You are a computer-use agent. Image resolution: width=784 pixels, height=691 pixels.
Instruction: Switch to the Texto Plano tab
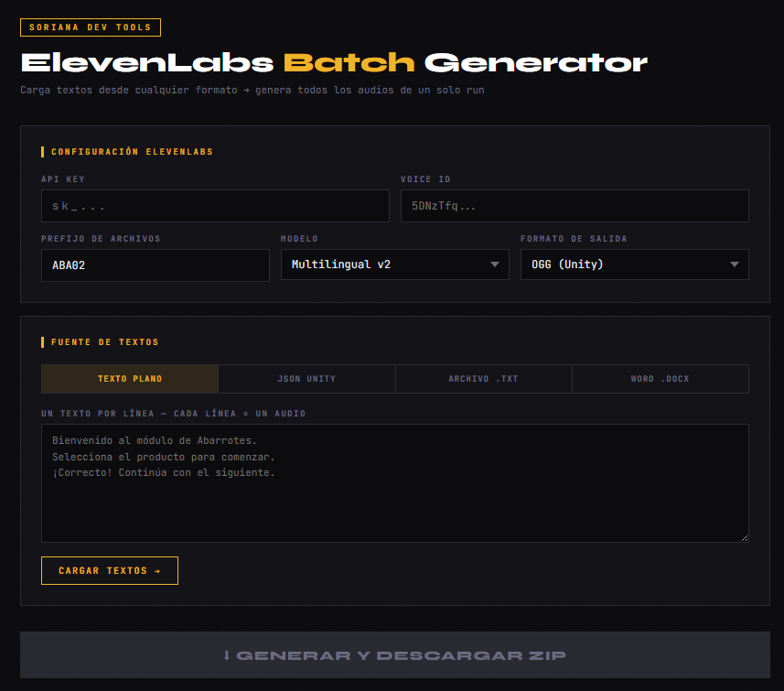point(130,379)
